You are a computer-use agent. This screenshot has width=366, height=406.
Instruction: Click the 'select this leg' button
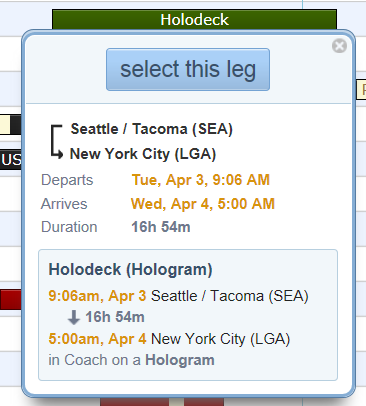[188, 69]
